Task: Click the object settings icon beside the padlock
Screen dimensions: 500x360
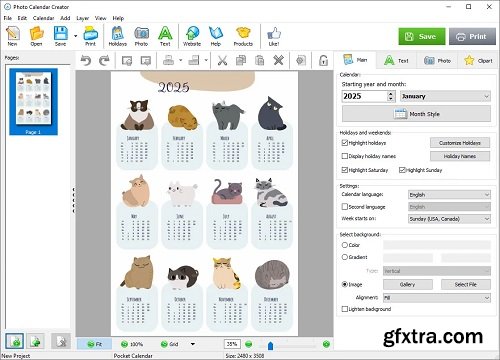Action: click(301, 60)
